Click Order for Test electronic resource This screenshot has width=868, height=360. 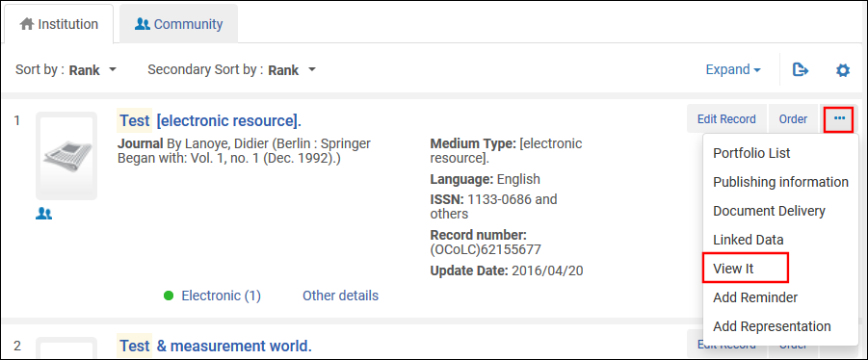tap(793, 119)
